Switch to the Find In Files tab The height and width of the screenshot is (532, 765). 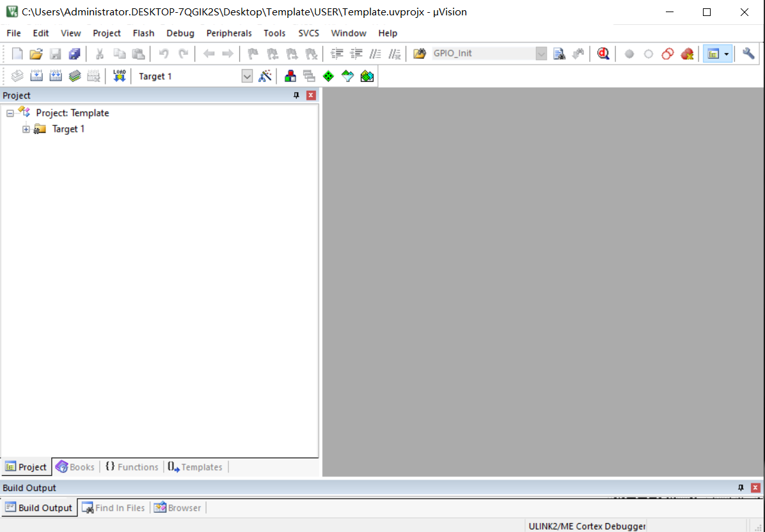click(x=114, y=508)
